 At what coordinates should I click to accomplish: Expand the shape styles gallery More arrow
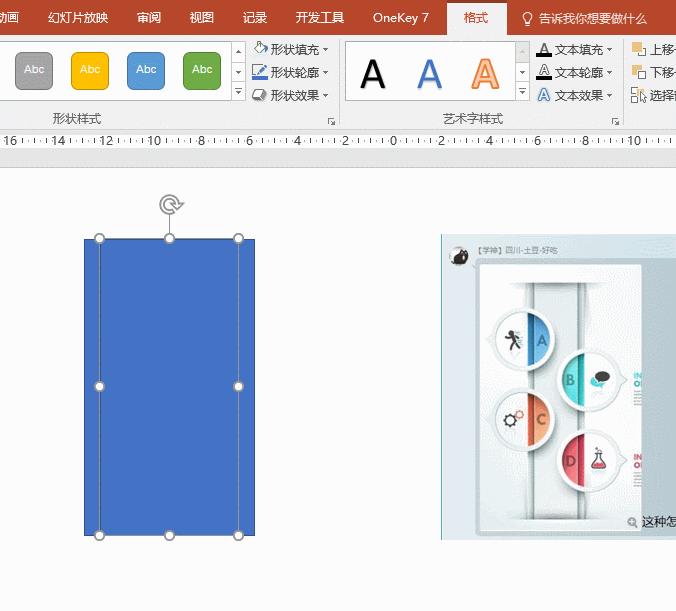(238, 92)
